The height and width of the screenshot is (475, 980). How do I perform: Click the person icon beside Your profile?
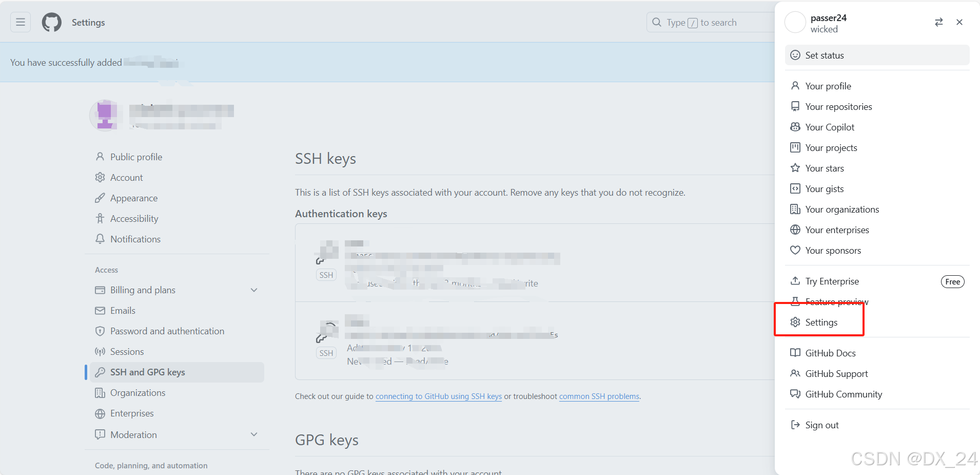(795, 86)
